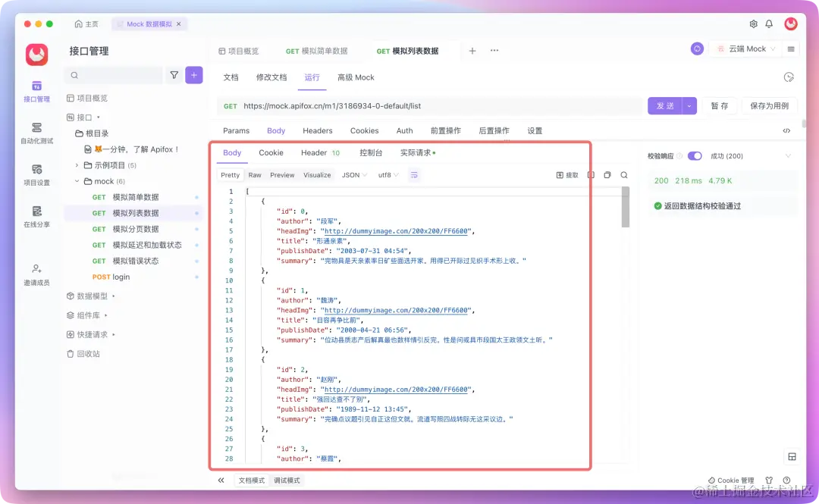Click the interface search input field

tap(113, 75)
